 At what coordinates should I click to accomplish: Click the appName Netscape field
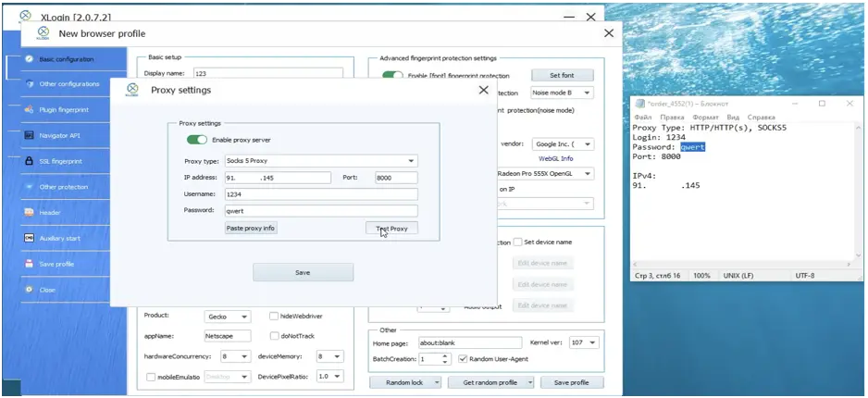[x=227, y=336]
